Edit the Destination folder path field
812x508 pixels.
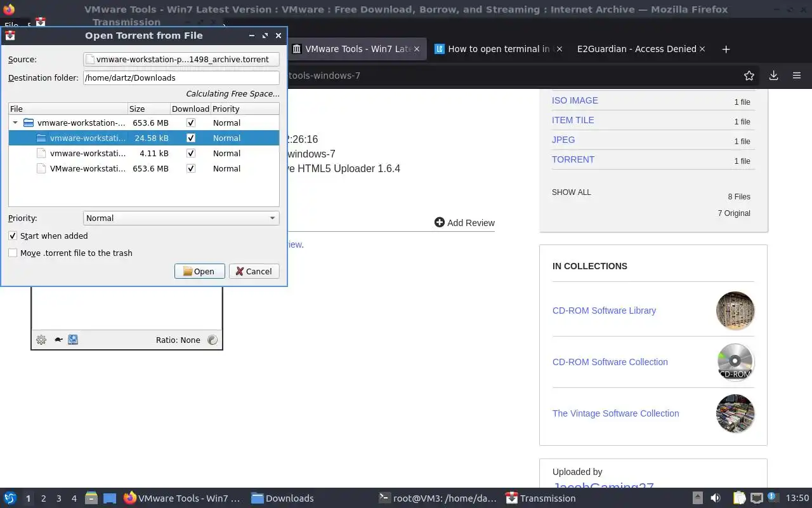(x=181, y=77)
